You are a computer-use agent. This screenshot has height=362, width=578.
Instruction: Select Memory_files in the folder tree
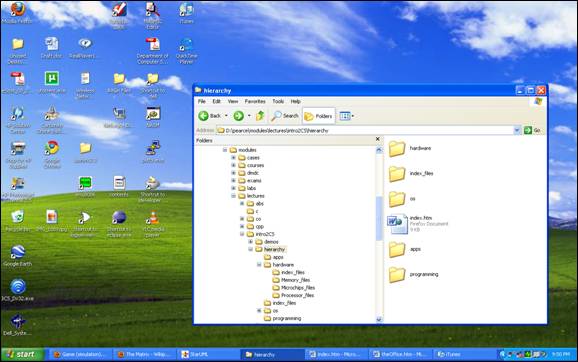pyautogui.click(x=291, y=280)
